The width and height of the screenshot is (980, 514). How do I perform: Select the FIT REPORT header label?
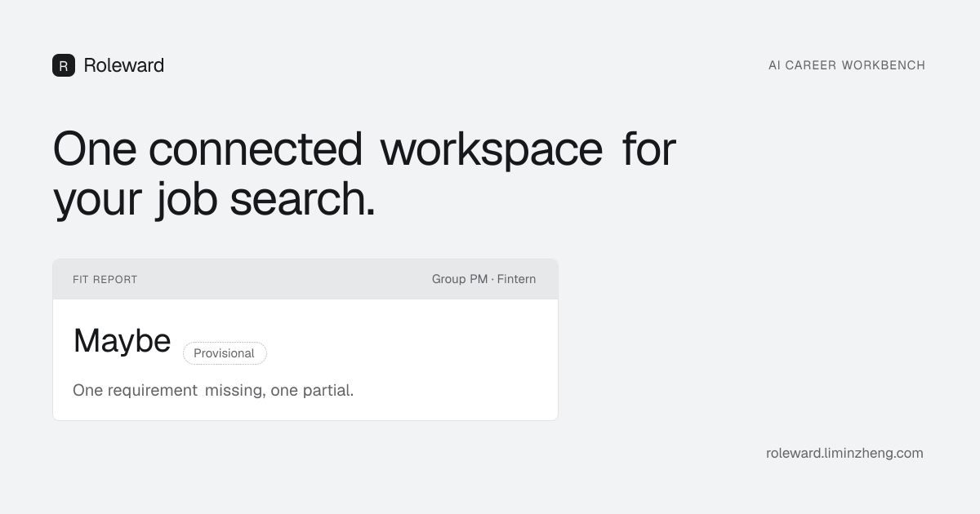(x=105, y=279)
